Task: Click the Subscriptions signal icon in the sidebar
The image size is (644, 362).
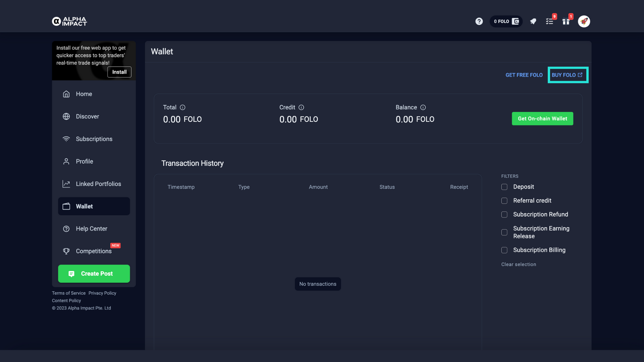Action: [x=66, y=139]
